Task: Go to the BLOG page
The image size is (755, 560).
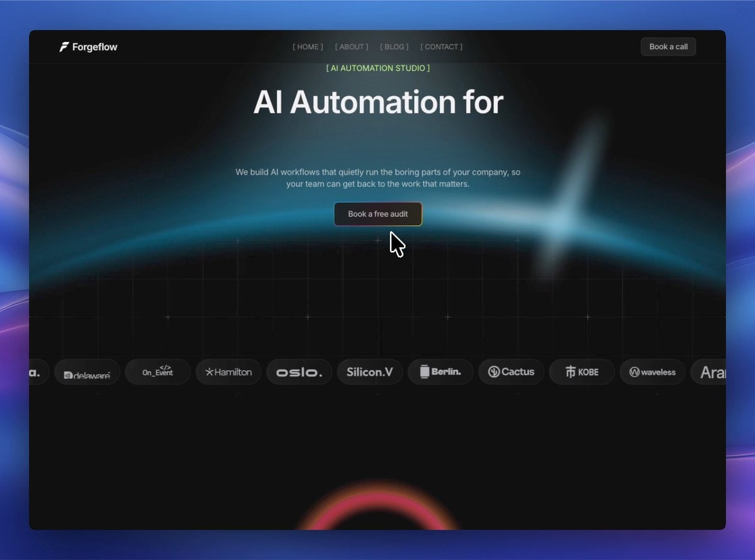Action: [x=394, y=47]
